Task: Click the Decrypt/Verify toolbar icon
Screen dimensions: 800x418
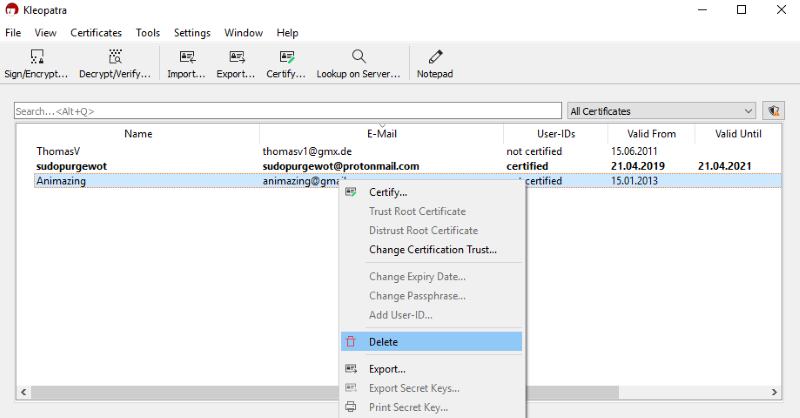Action: pos(115,56)
